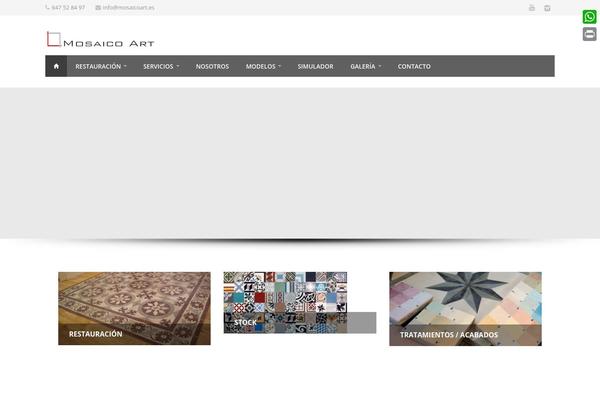Expand the Galería menu dropdown
Screen dimensions: 600x400
click(365, 66)
